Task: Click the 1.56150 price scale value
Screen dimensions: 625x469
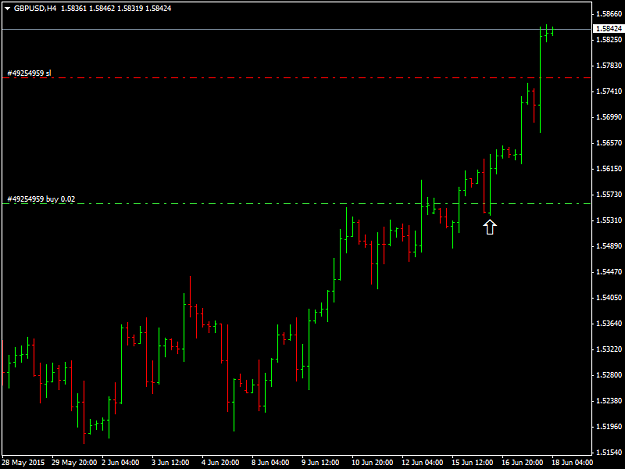Action: [x=609, y=169]
